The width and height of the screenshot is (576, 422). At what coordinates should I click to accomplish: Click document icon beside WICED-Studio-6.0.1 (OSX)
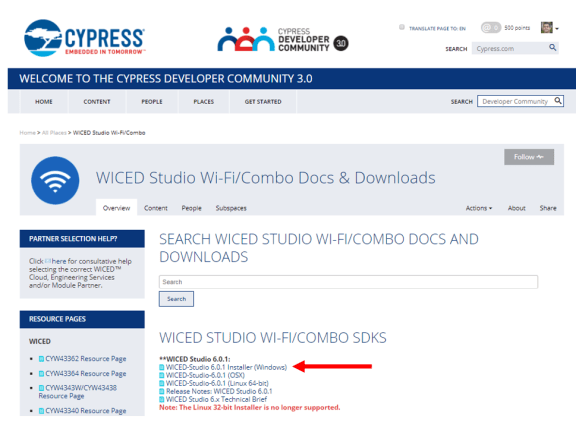162,375
